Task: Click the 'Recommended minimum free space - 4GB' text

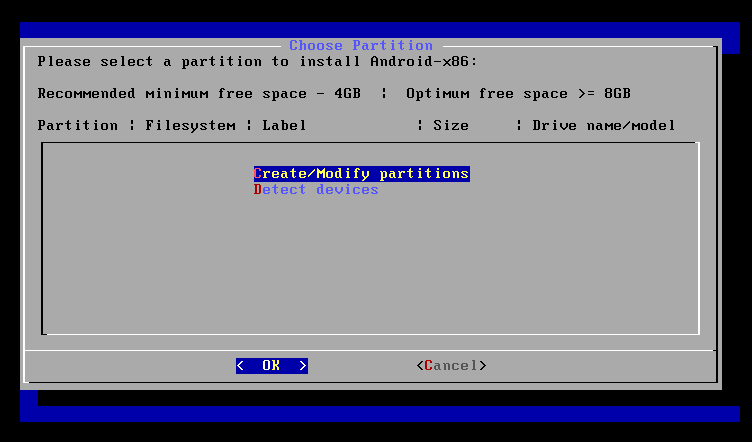Action: coord(199,93)
